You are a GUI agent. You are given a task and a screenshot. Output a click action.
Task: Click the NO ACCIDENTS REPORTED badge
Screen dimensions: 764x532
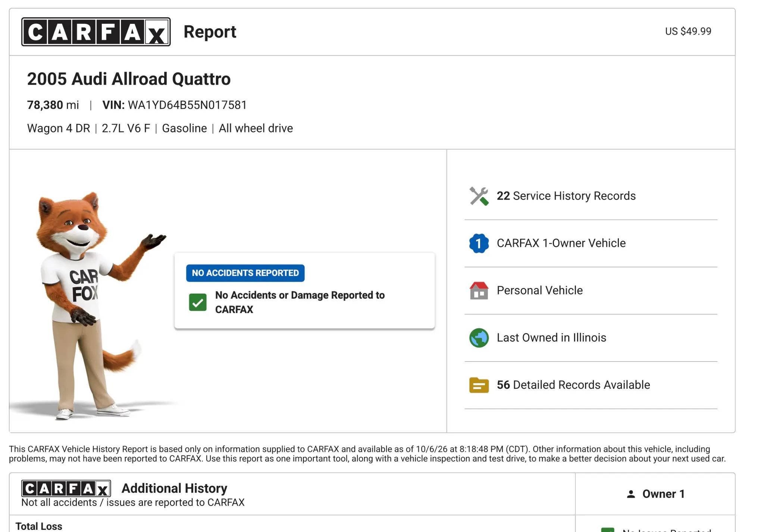pos(245,273)
